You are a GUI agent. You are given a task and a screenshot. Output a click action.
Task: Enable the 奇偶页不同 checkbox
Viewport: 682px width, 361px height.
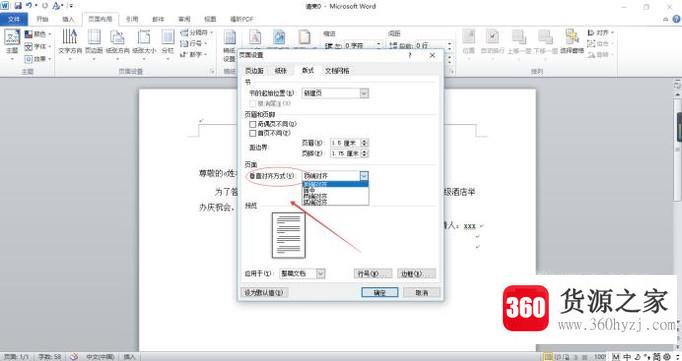point(252,124)
